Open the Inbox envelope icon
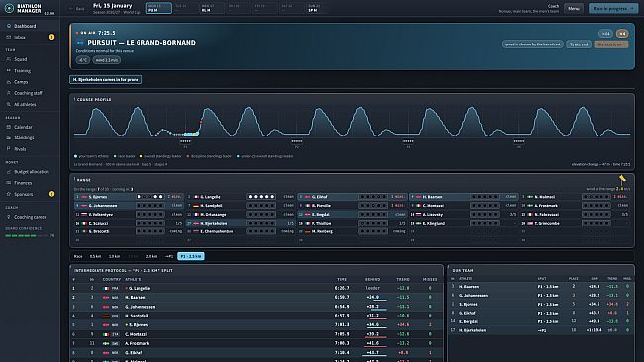The height and width of the screenshot is (362, 644). tap(9, 37)
